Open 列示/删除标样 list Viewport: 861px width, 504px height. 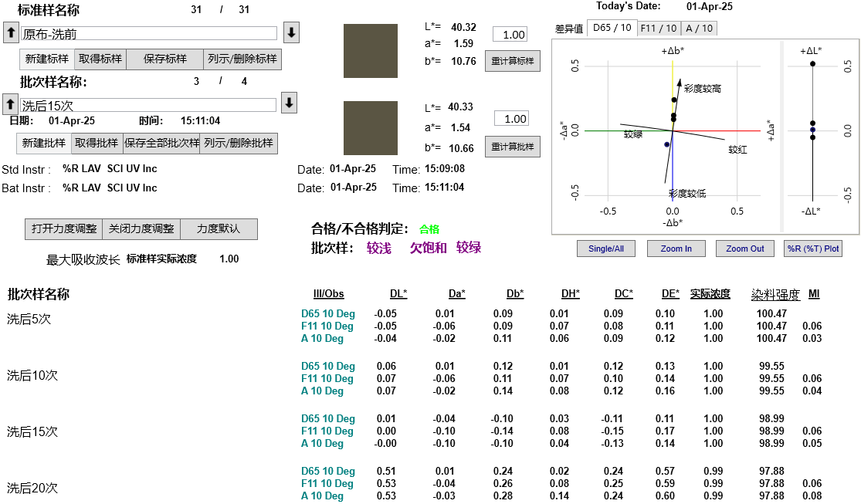click(242, 59)
